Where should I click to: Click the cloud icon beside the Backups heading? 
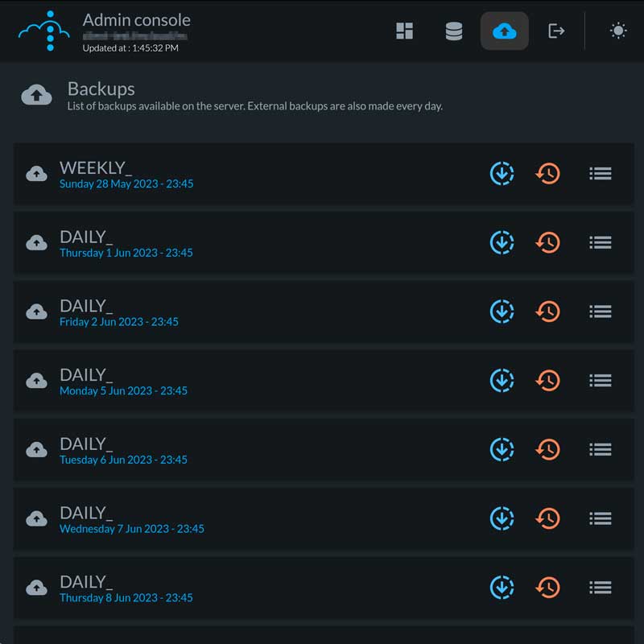pos(35,94)
